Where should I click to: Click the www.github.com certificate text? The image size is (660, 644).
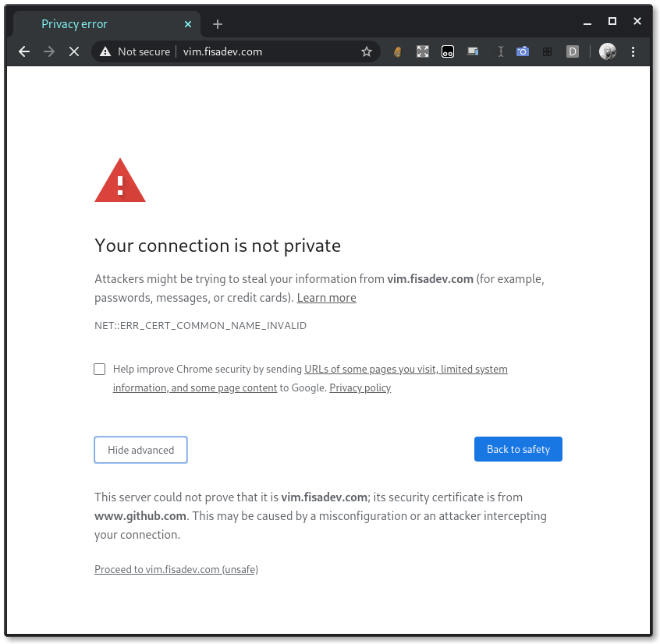pyautogui.click(x=140, y=516)
